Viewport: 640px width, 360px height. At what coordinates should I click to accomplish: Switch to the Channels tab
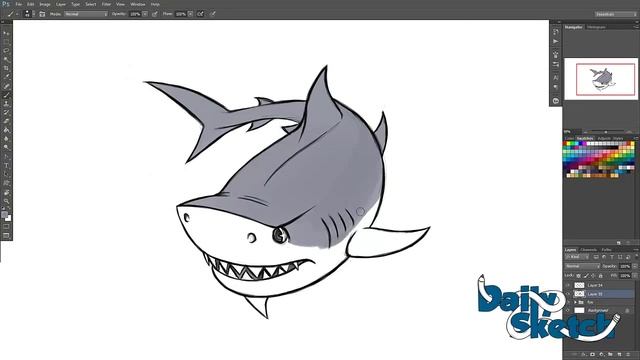tap(589, 250)
